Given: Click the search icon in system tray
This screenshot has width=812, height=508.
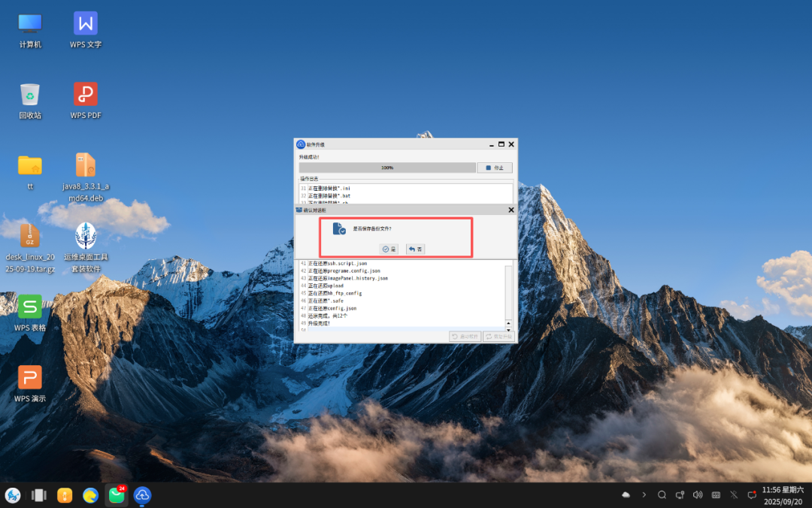Looking at the screenshot, I should (x=662, y=495).
